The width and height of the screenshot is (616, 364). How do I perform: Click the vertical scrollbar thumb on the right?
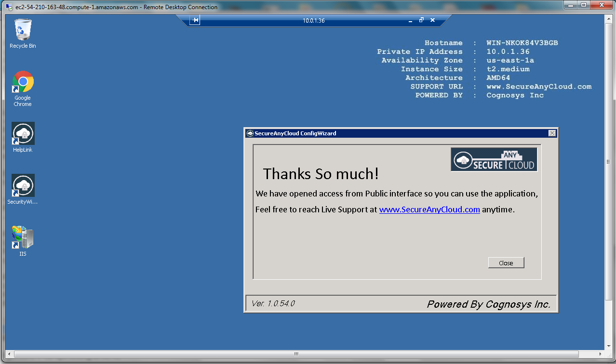point(608,161)
